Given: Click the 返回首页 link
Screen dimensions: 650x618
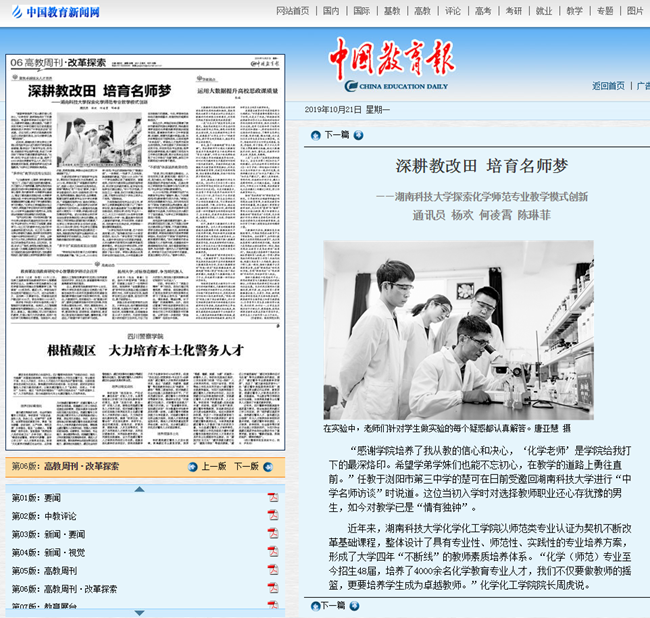Looking at the screenshot, I should point(608,86).
